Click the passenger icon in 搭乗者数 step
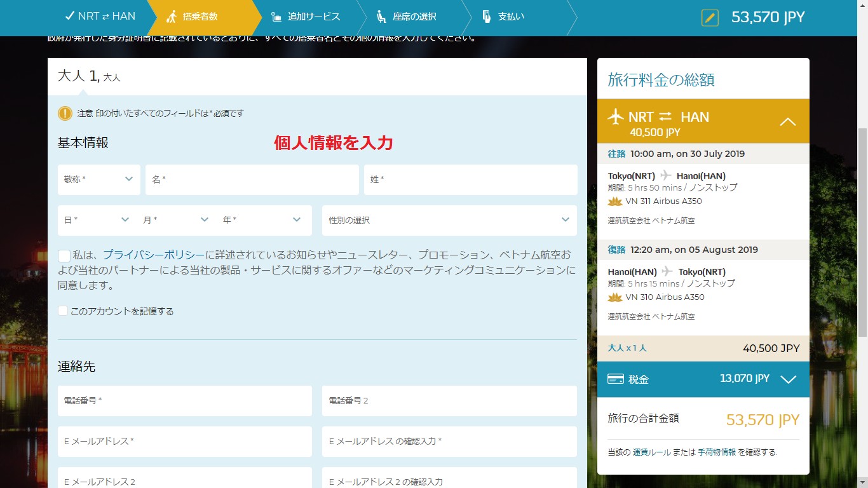This screenshot has height=488, width=868. (x=171, y=17)
